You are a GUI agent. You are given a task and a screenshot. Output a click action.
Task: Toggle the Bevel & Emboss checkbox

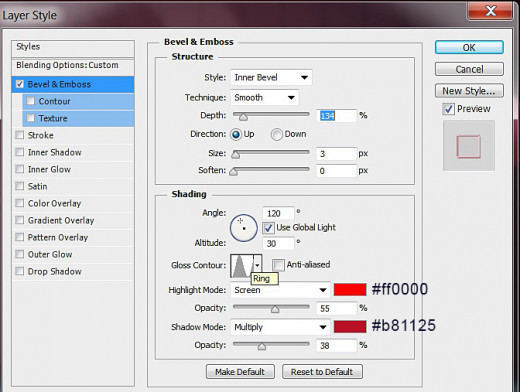[x=20, y=84]
